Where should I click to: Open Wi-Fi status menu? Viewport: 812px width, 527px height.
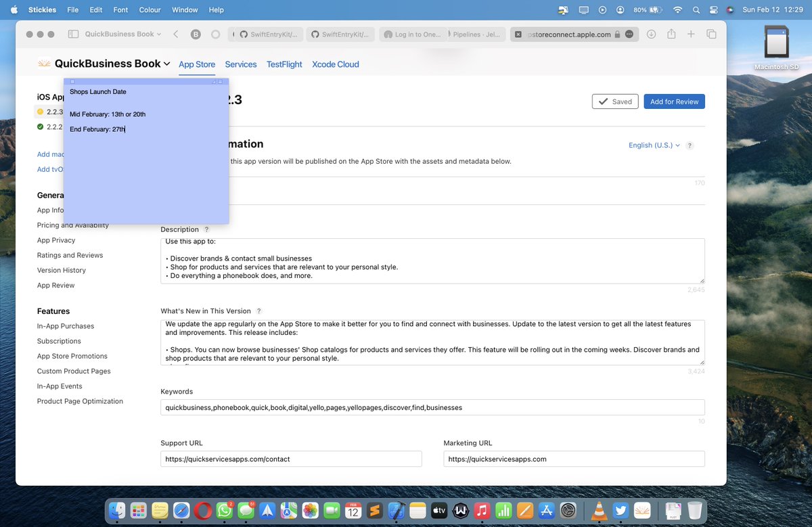point(677,10)
